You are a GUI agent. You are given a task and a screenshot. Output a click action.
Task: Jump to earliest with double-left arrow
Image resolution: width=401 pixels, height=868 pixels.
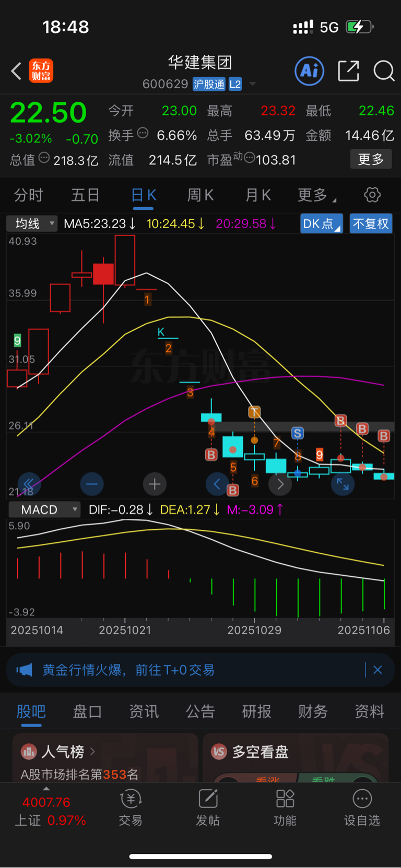29,484
